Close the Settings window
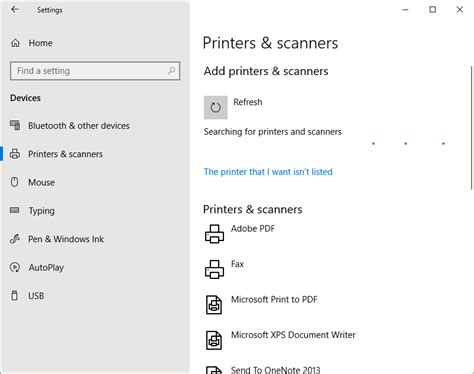 point(460,10)
